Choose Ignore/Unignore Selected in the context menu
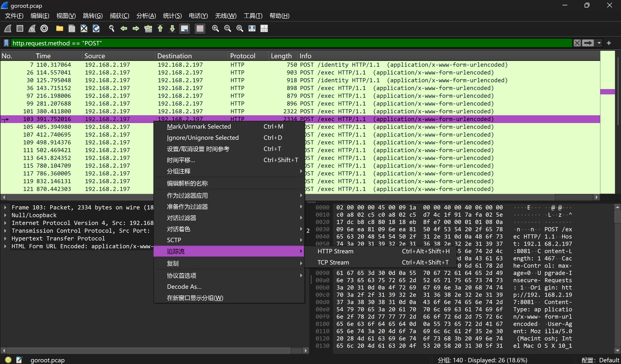Screen dimensions: 621x364 (x=229, y=138)
